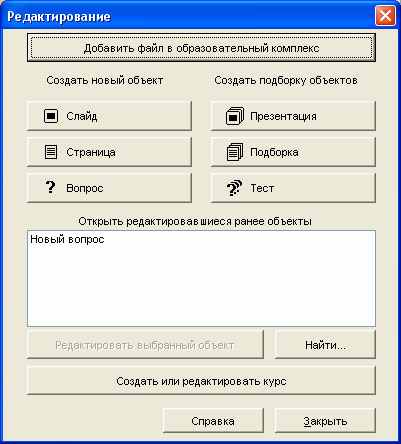Click the slide icon beside Слайд

(51, 116)
